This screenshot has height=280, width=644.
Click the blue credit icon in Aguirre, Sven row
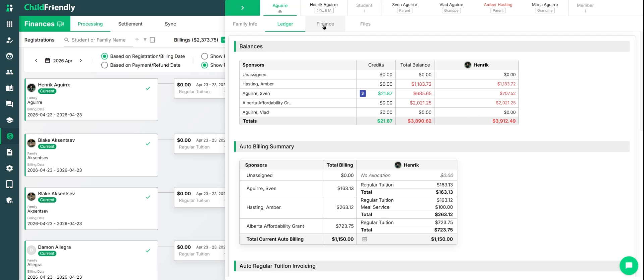[x=363, y=93]
